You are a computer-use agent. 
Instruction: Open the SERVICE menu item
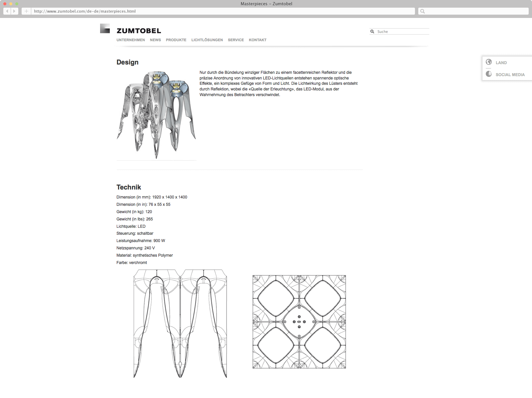[x=236, y=40]
